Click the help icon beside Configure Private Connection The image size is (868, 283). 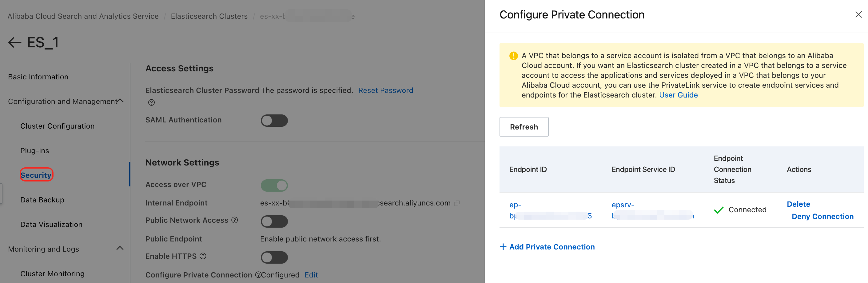(258, 275)
